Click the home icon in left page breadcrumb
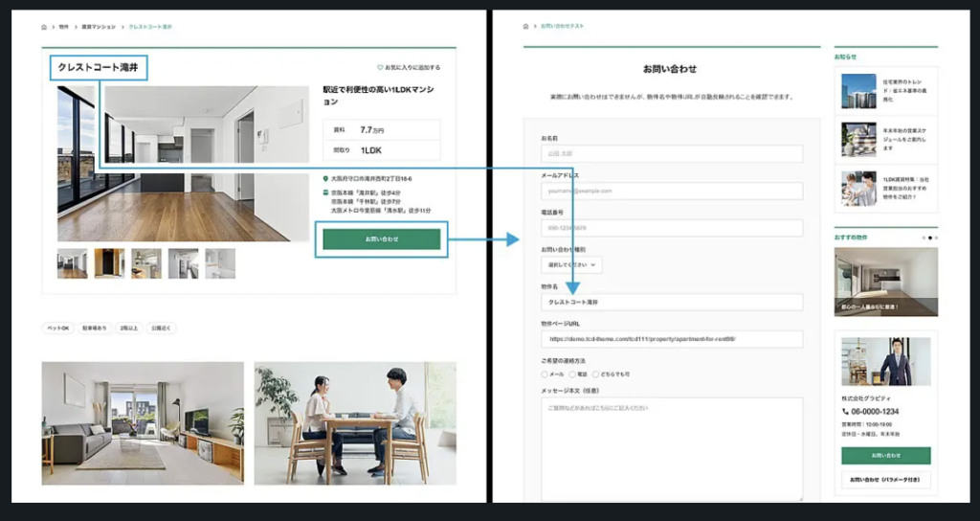The height and width of the screenshot is (521, 980). 45,27
